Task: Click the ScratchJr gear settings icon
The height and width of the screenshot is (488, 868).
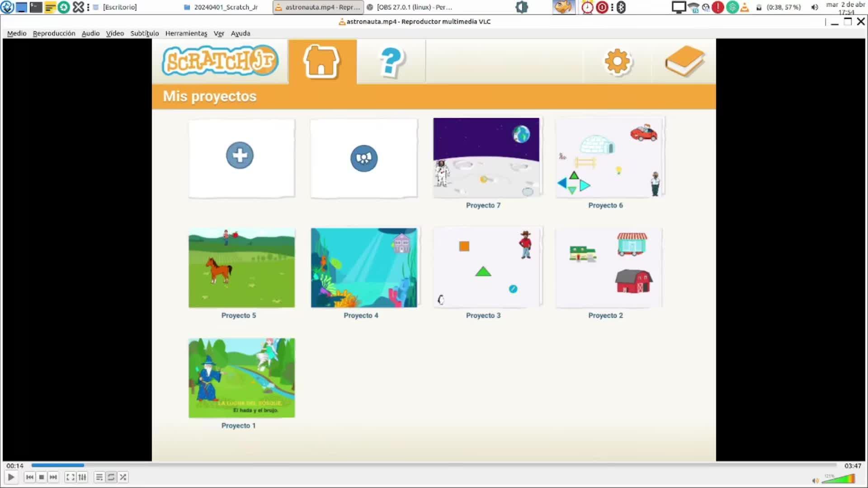Action: coord(618,62)
